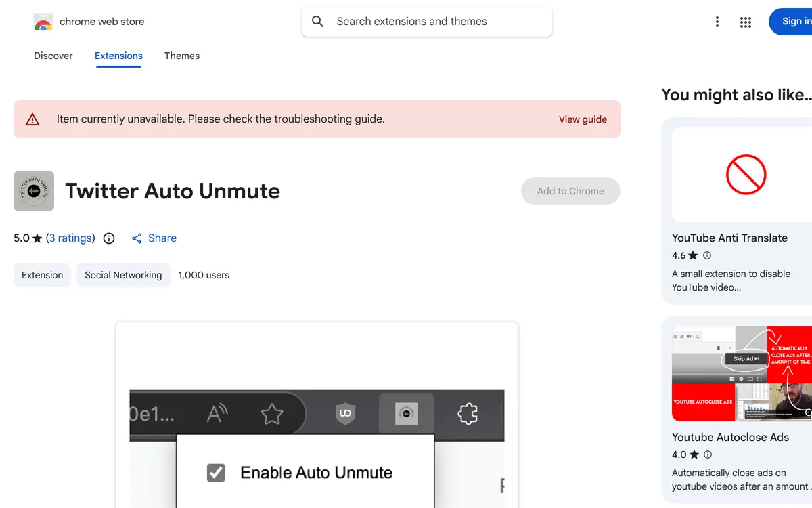Open the Youtube Autoclose Ads thumbnail
The image size is (812, 508).
tap(742, 374)
